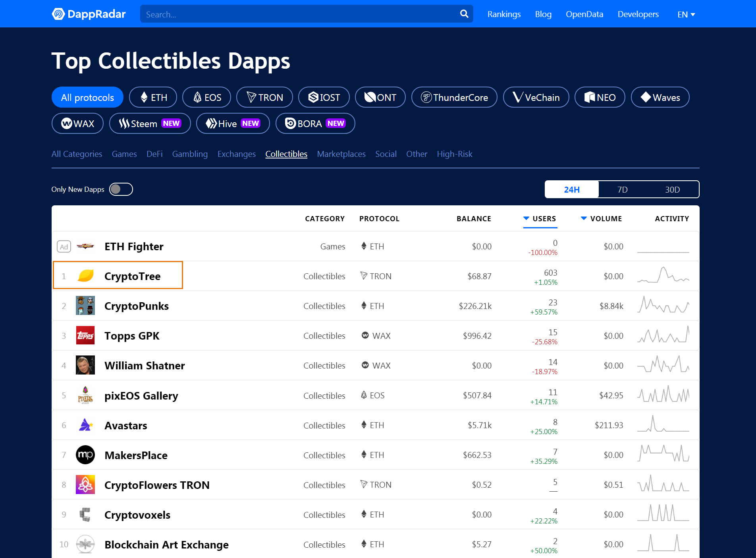Open Cryptovoxels dapp name

[x=137, y=515]
